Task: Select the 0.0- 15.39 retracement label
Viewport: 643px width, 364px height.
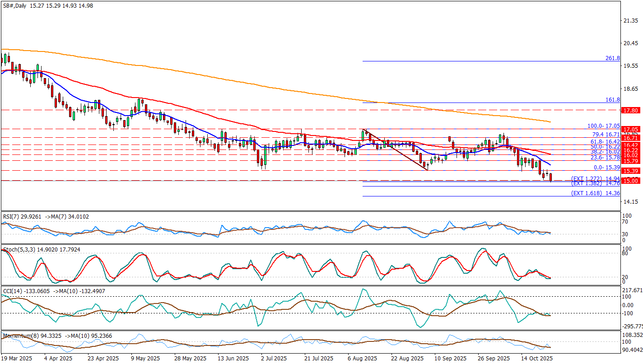Action: (x=606, y=168)
